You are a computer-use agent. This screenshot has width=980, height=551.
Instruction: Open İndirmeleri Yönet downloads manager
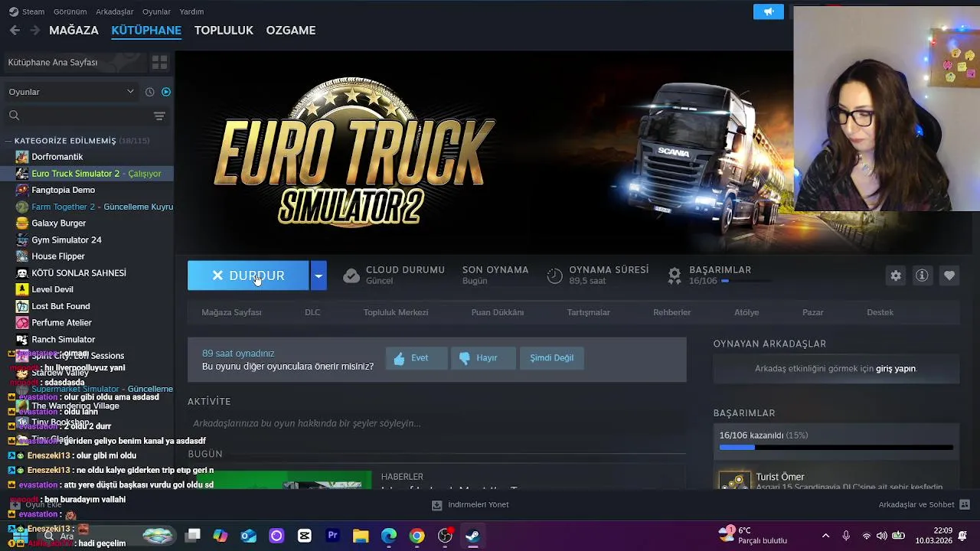pos(470,505)
